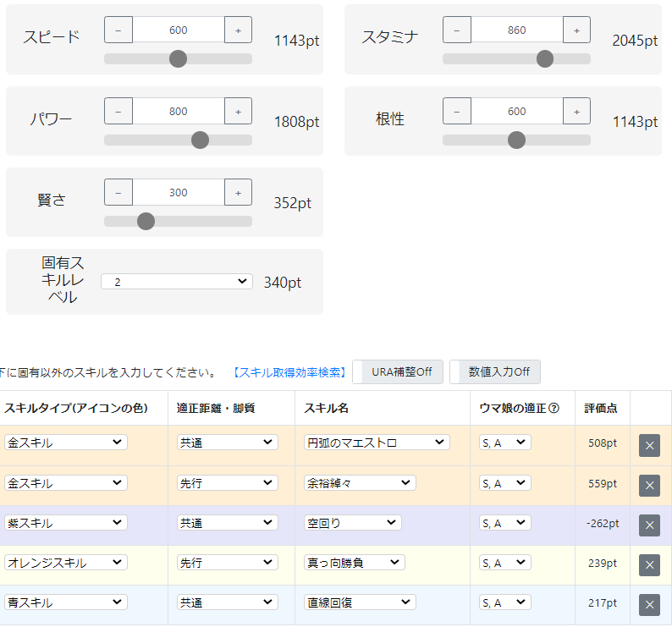Focus the 賢さ input showing 300
Viewport: 672px width, 627px height.
coord(179,192)
